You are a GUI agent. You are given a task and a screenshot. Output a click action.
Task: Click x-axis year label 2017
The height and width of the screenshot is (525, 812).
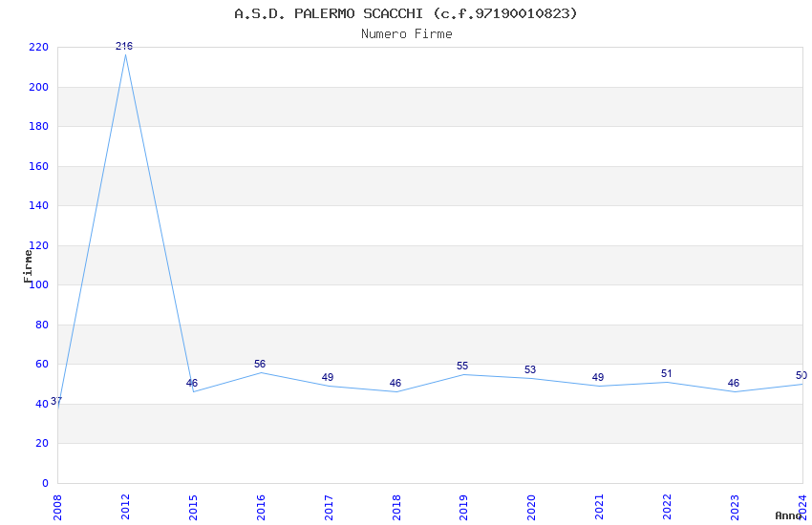pyautogui.click(x=329, y=508)
